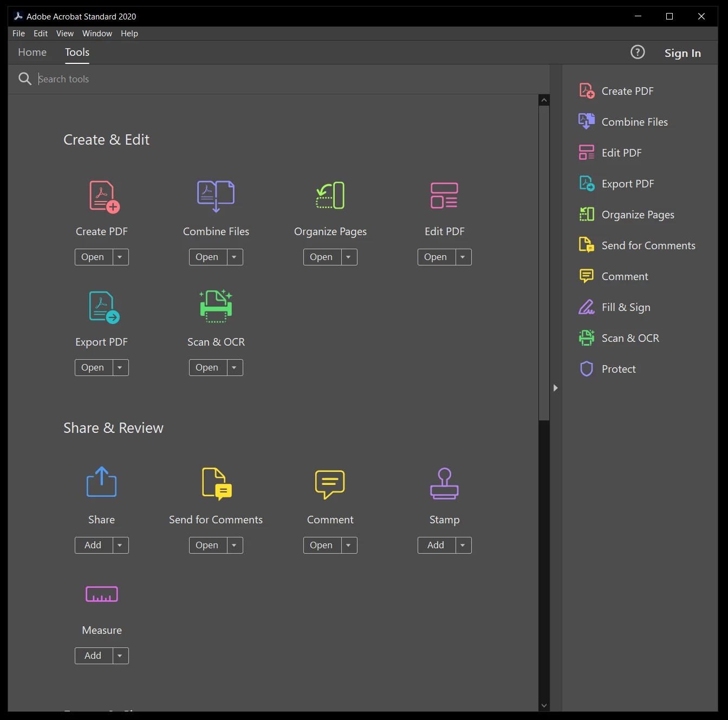Click Add button under Stamp

(x=437, y=546)
